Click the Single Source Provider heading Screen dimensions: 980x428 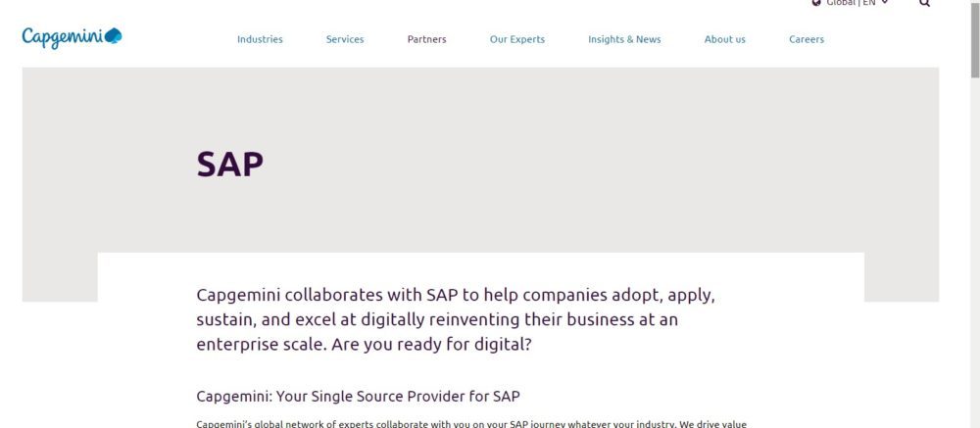358,397
